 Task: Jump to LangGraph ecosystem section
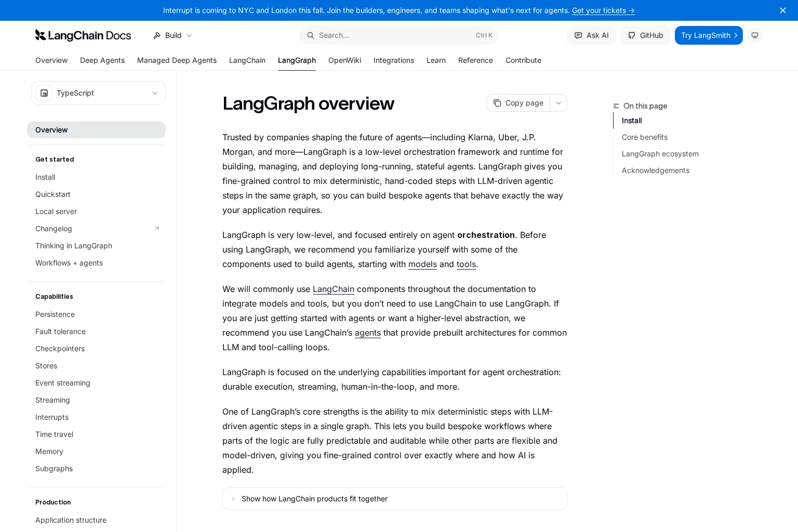point(660,154)
